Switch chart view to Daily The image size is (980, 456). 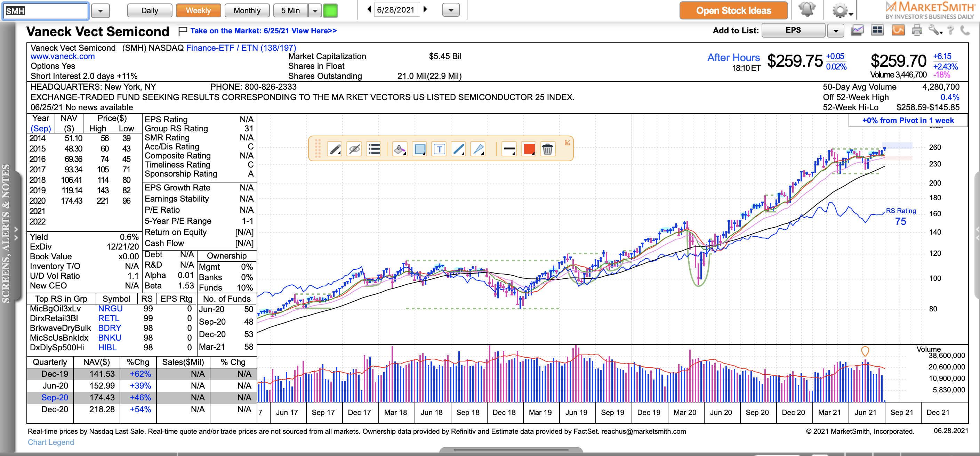[149, 10]
